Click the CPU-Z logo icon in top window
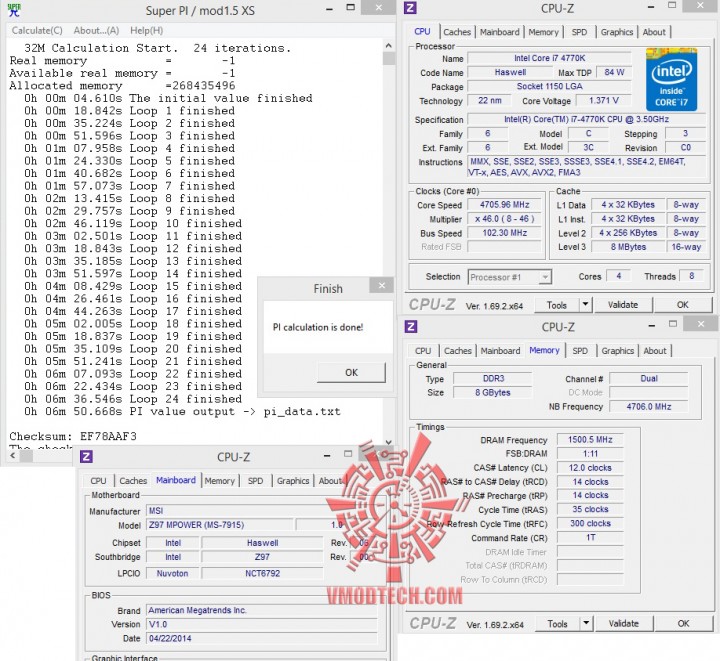The height and width of the screenshot is (661, 720). (x=410, y=8)
